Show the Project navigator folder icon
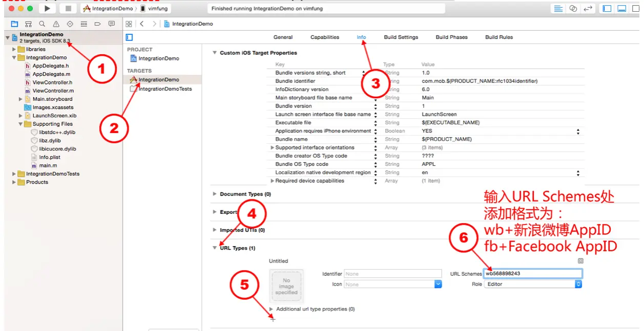Screen dimensions: 644x331 pyautogui.click(x=14, y=24)
